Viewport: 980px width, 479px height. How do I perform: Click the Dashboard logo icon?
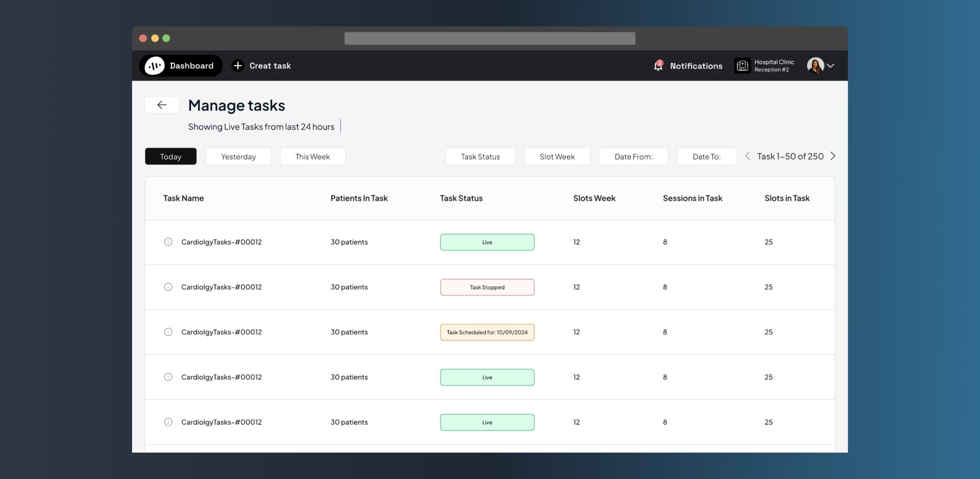(155, 66)
